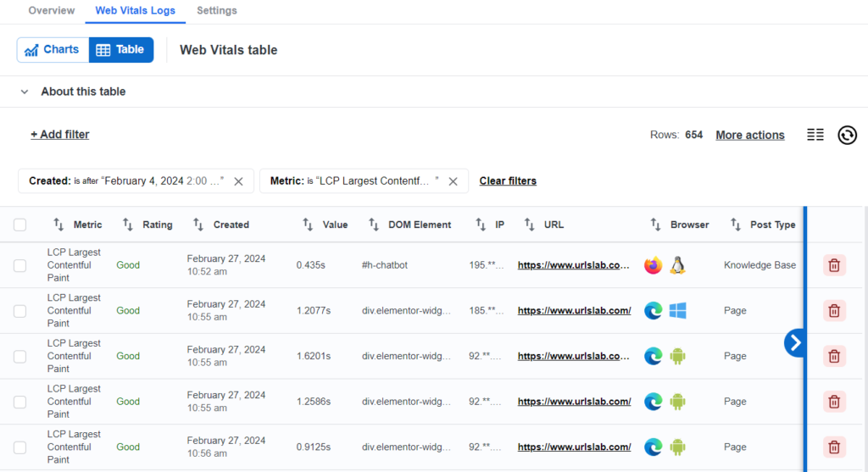Switch to Charts view

[x=53, y=50]
